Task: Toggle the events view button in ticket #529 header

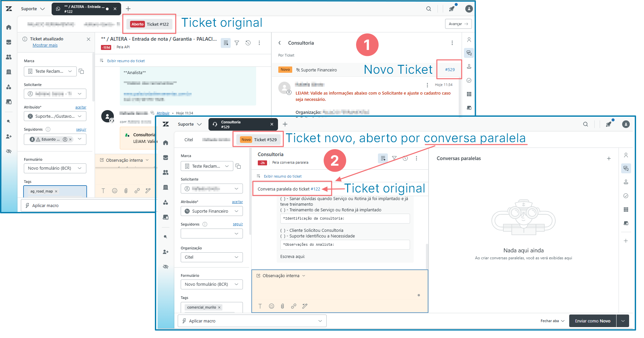Action: click(x=383, y=158)
